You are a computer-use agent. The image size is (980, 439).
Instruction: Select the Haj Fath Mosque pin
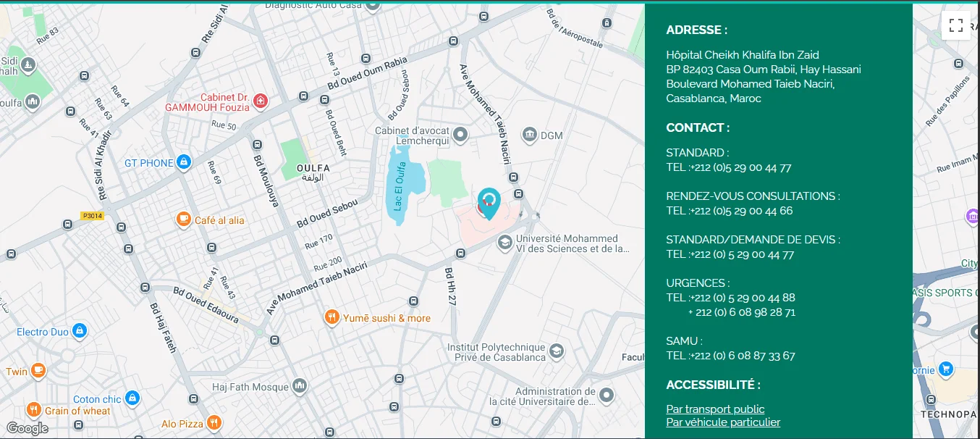(300, 387)
